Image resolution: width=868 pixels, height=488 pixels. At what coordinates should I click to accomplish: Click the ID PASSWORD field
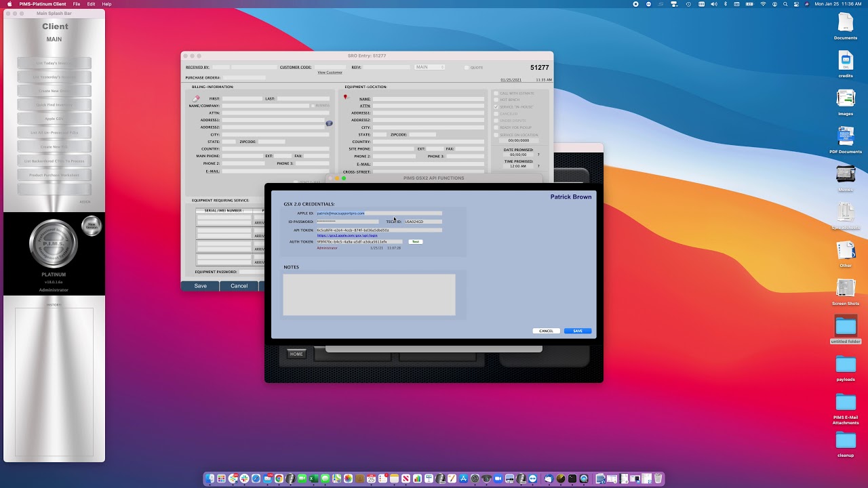coord(347,222)
